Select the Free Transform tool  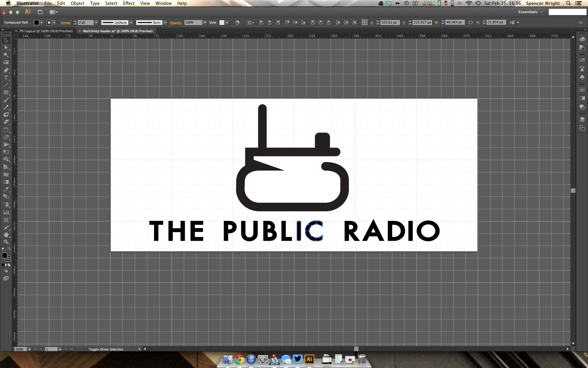click(6, 152)
